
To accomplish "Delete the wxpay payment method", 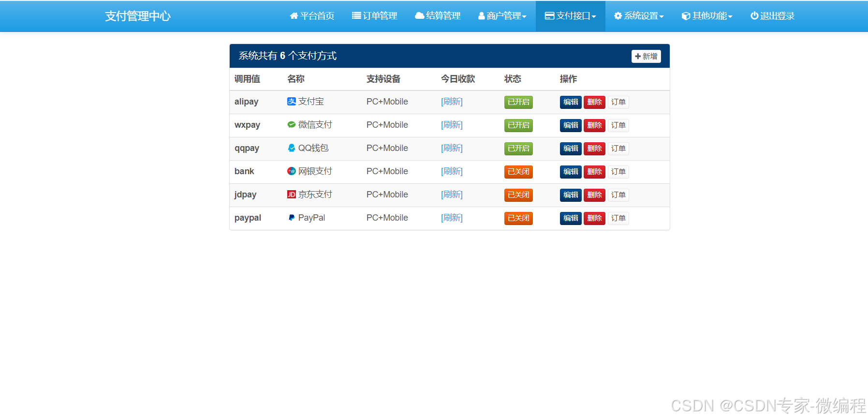I will tap(594, 125).
